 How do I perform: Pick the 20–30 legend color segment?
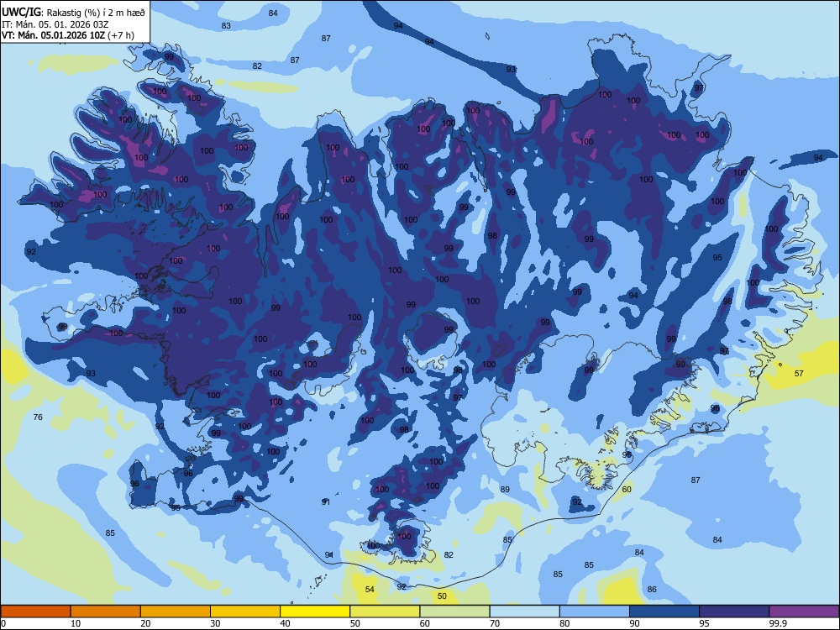(x=176, y=612)
